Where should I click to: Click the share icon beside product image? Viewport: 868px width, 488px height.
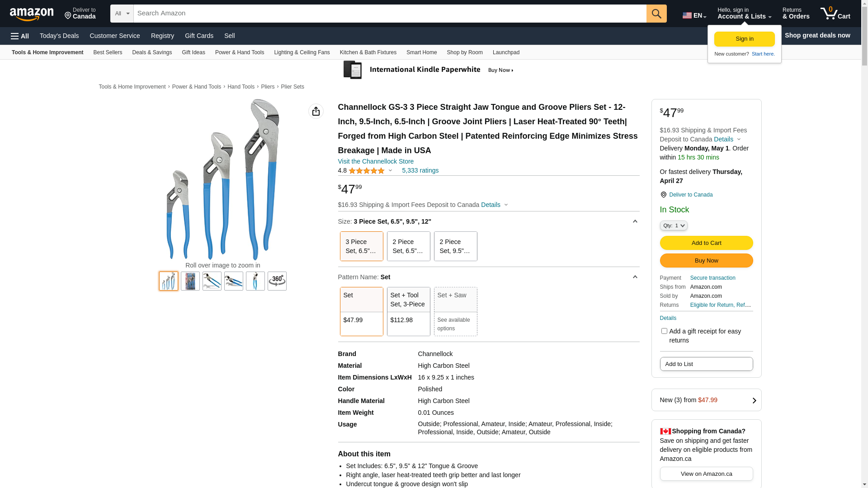click(x=316, y=111)
